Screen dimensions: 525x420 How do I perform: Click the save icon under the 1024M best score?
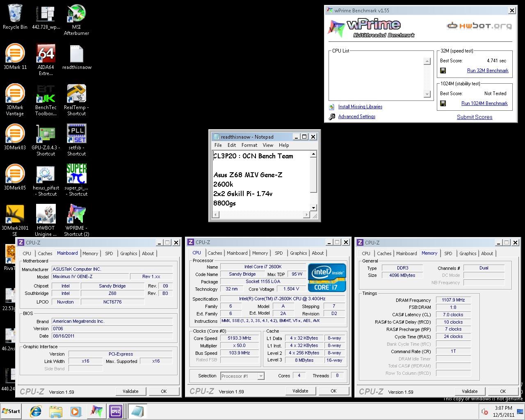tap(443, 103)
